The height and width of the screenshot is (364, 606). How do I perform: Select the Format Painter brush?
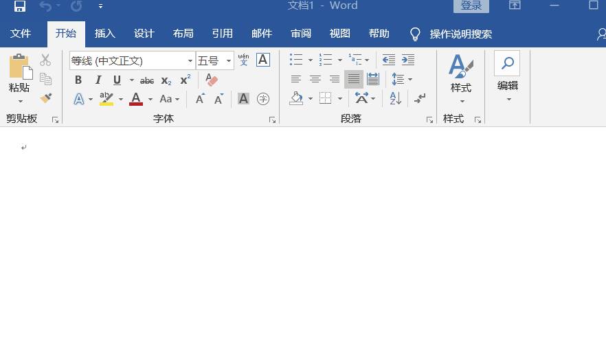point(45,98)
